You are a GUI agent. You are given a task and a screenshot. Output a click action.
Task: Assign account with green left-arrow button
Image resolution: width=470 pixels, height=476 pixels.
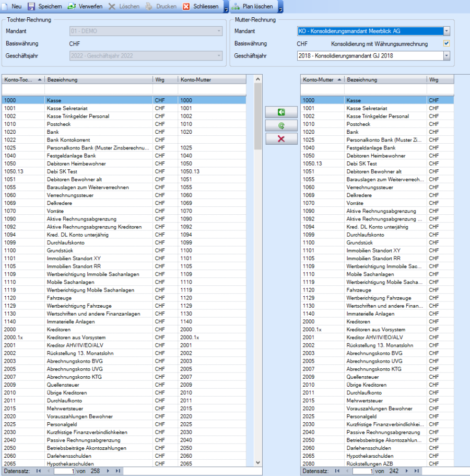281,112
